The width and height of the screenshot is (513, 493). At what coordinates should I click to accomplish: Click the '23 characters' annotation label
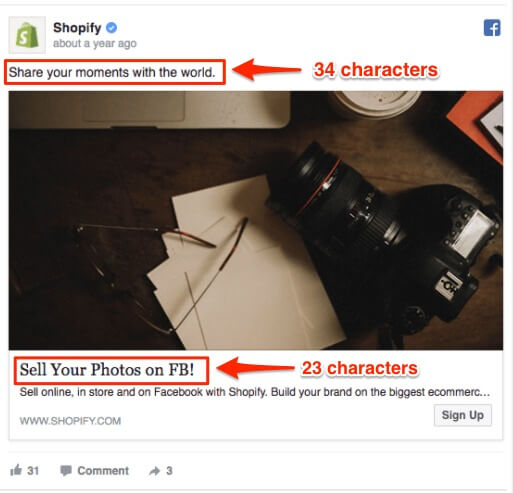(359, 368)
